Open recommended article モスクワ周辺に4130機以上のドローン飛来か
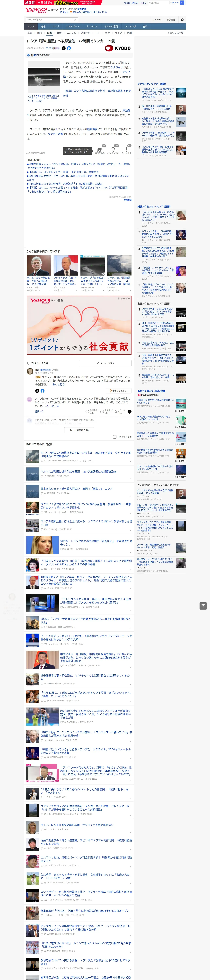210x980 pixels. [85, 455]
